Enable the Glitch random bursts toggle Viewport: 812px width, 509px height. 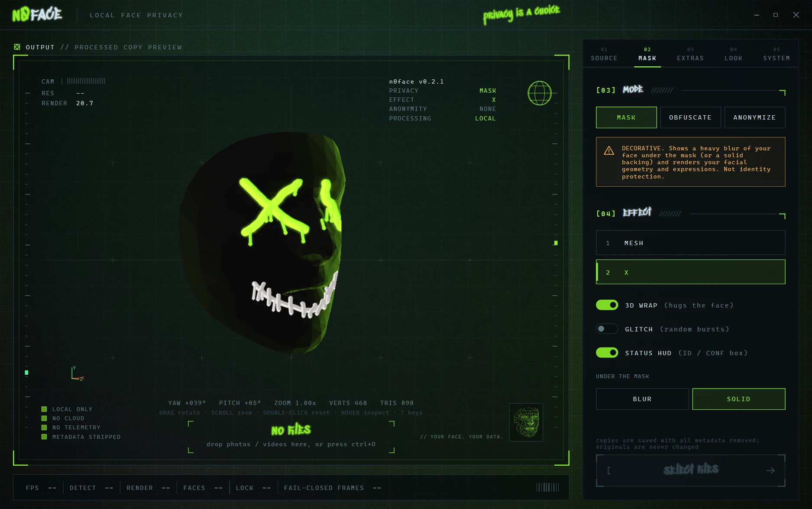coord(607,329)
